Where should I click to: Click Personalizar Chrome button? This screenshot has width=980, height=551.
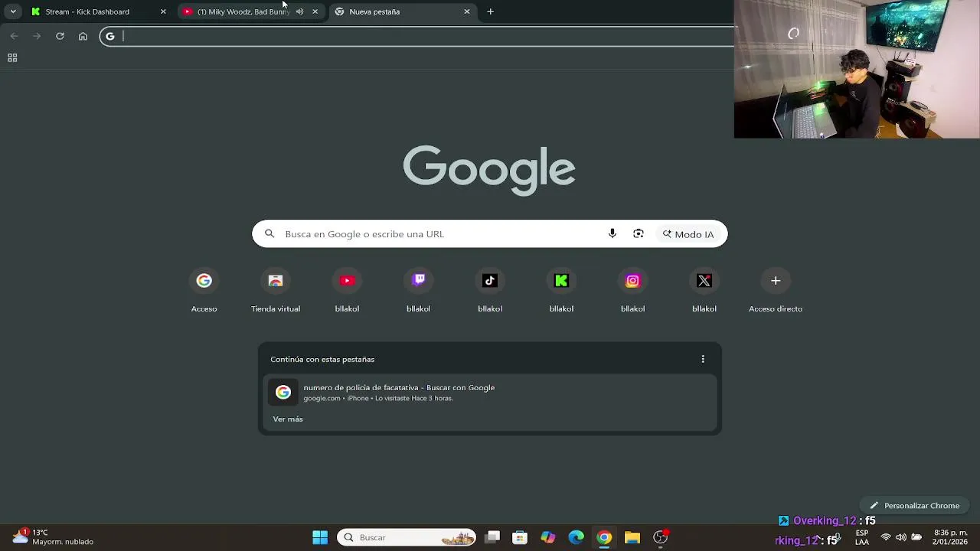pyautogui.click(x=915, y=506)
